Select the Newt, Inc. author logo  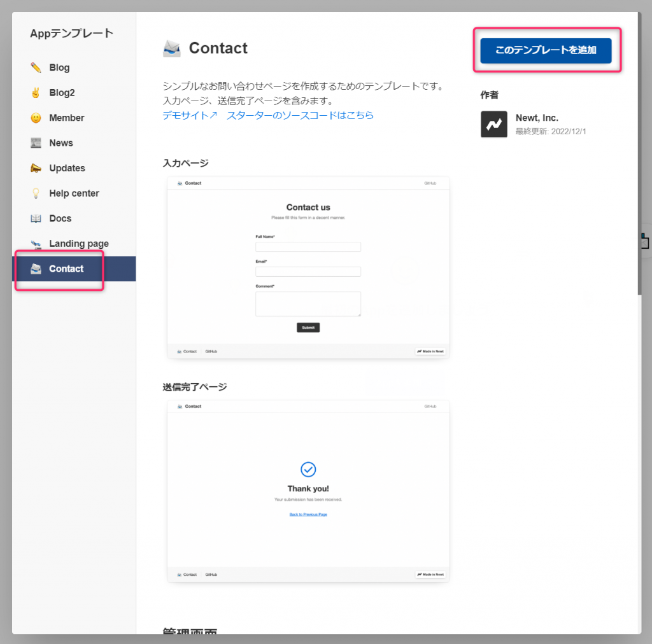493,124
